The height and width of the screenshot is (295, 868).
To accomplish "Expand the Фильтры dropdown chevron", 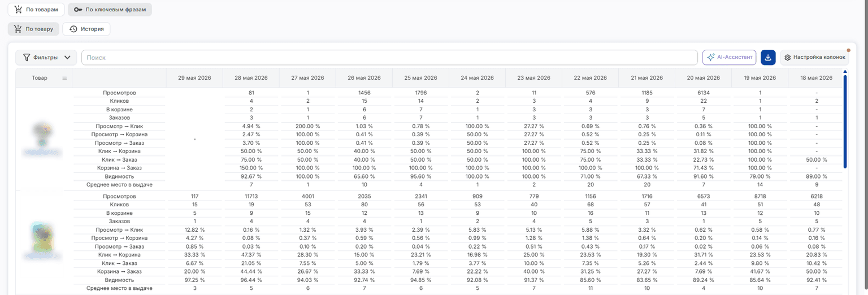I will click(68, 57).
